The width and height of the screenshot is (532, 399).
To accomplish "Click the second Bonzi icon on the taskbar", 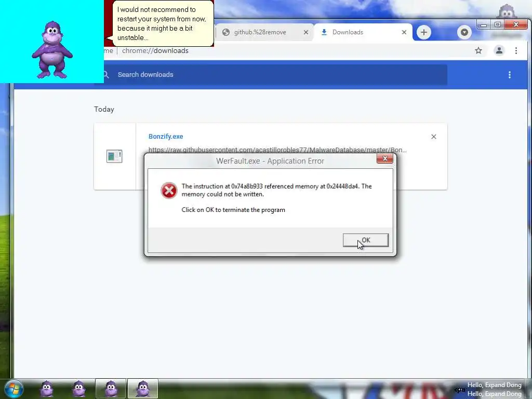I will tap(79, 389).
